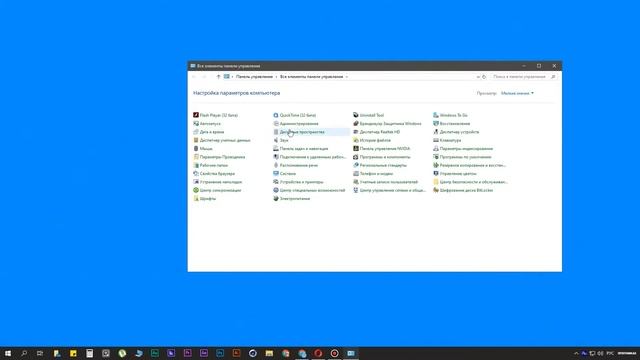The width and height of the screenshot is (640, 360).
Task: Open the Телефон и модем icon
Action: click(x=356, y=173)
